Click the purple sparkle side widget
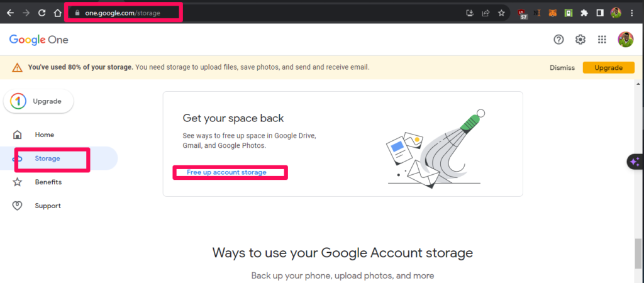 pyautogui.click(x=635, y=162)
